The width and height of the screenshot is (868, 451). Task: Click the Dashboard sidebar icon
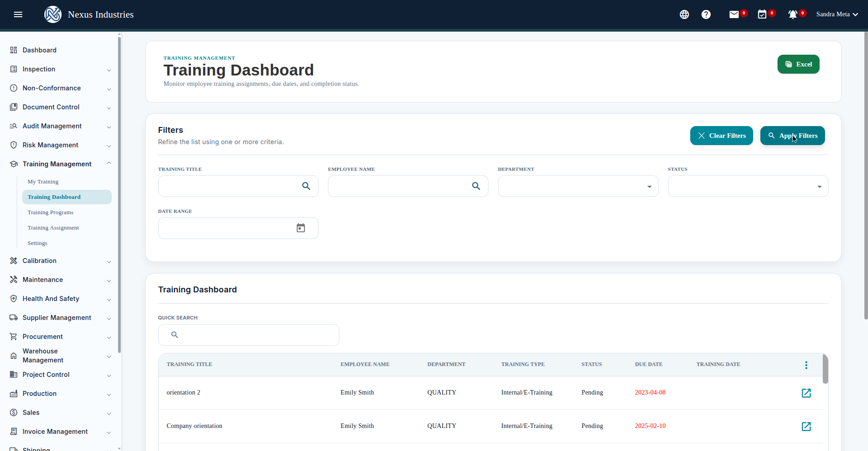14,50
